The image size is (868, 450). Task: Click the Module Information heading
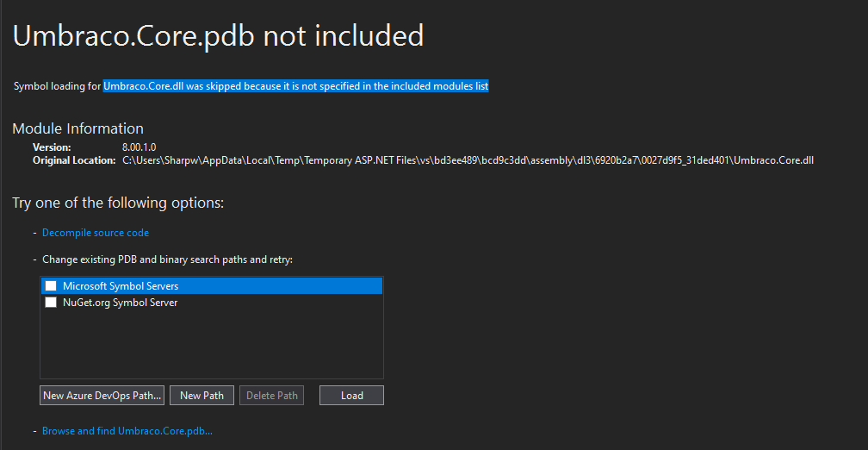78,128
